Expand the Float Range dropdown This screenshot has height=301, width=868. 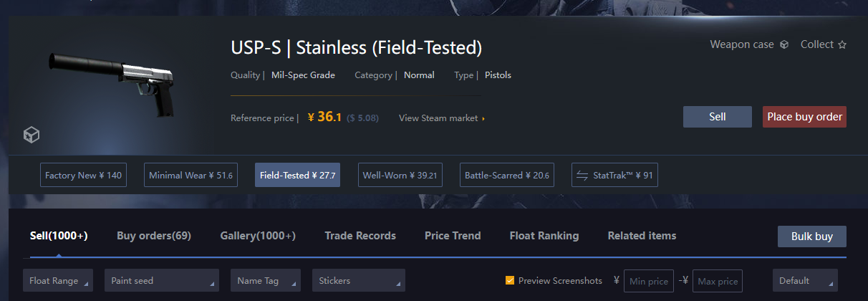coord(58,281)
